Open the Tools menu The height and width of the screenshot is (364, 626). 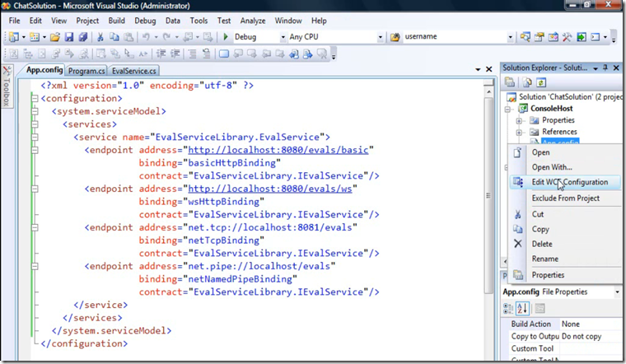pyautogui.click(x=199, y=21)
